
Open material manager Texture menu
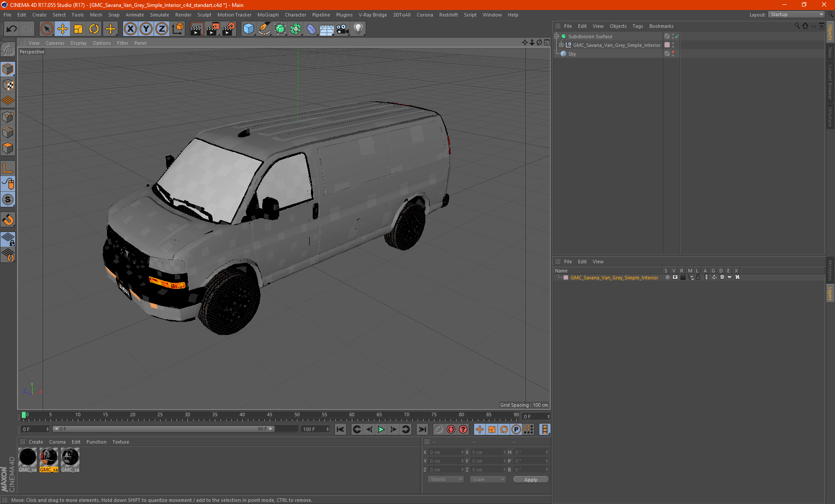coord(120,442)
